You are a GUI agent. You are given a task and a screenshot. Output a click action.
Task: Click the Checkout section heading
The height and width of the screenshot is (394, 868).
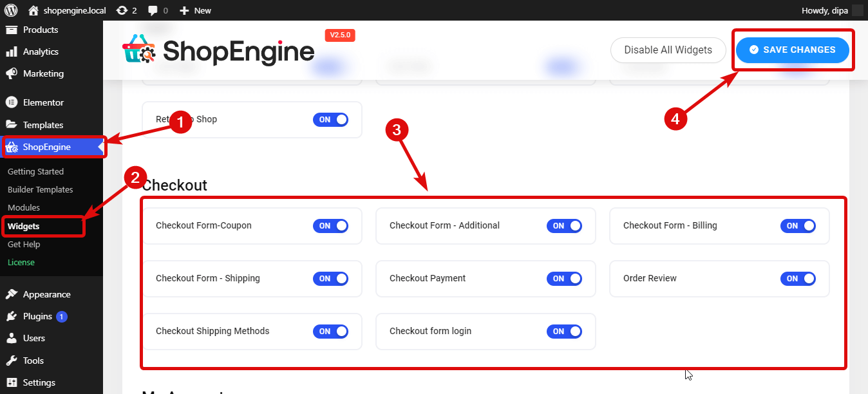pyautogui.click(x=175, y=185)
